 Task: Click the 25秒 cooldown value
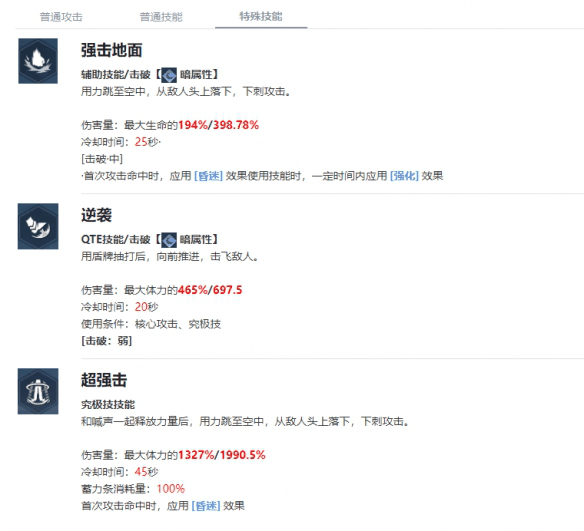point(147,142)
